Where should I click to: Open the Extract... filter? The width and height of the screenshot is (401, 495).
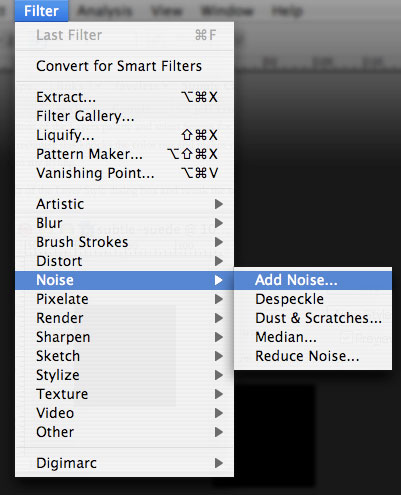coord(124,97)
